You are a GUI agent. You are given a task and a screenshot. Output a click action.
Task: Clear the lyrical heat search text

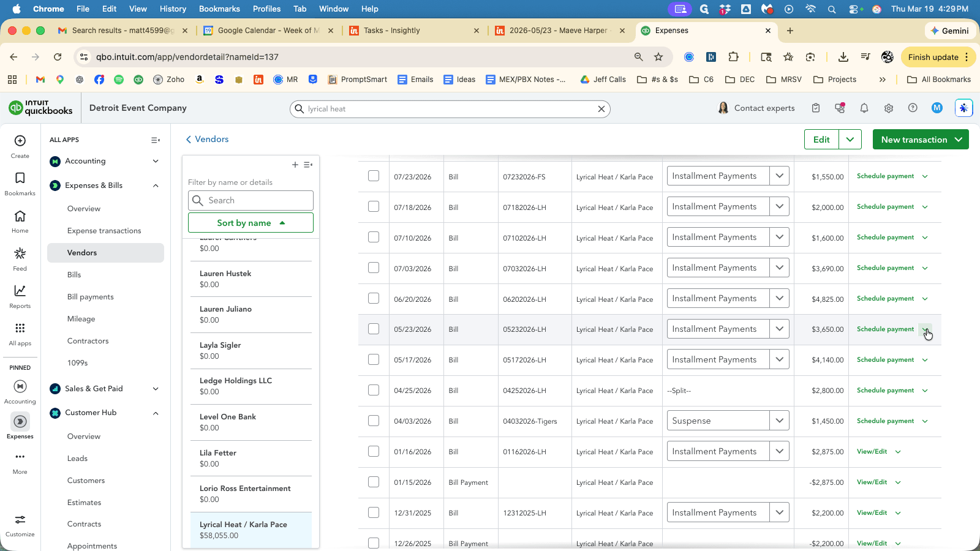pos(601,109)
